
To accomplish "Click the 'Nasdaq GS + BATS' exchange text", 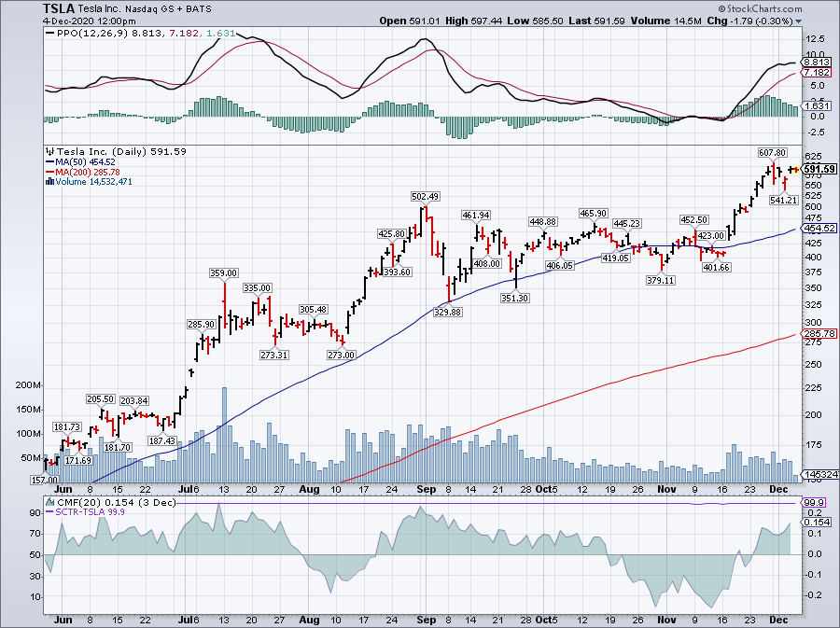I will [x=168, y=9].
